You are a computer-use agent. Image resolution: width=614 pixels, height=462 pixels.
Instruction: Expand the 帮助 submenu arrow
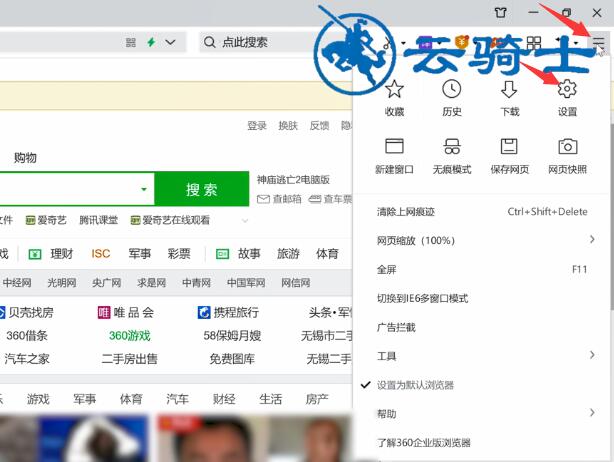[x=592, y=413]
